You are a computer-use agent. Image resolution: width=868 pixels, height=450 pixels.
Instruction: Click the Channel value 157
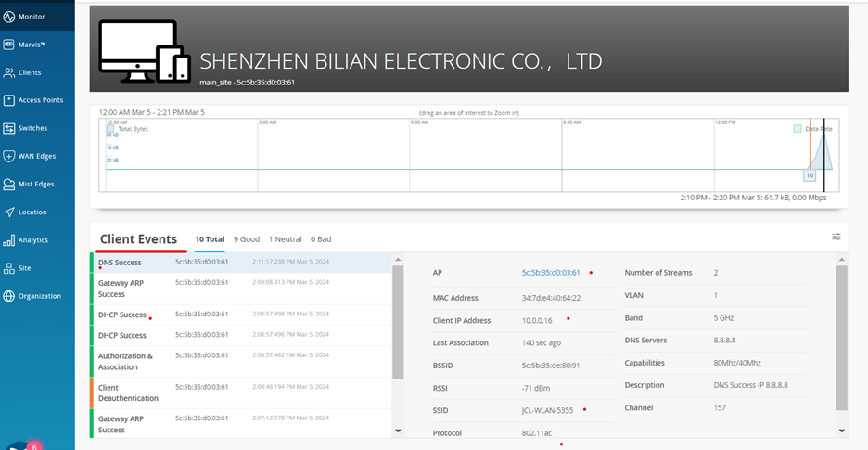(x=720, y=408)
